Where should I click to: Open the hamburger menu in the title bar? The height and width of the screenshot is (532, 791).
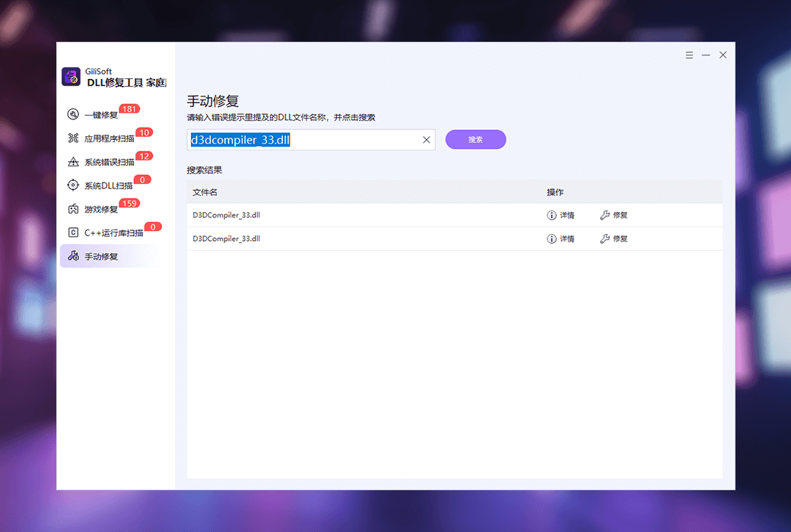(689, 55)
